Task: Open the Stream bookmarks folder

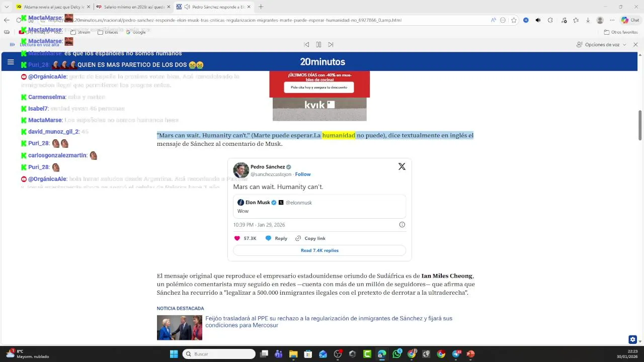Action: [x=80, y=32]
